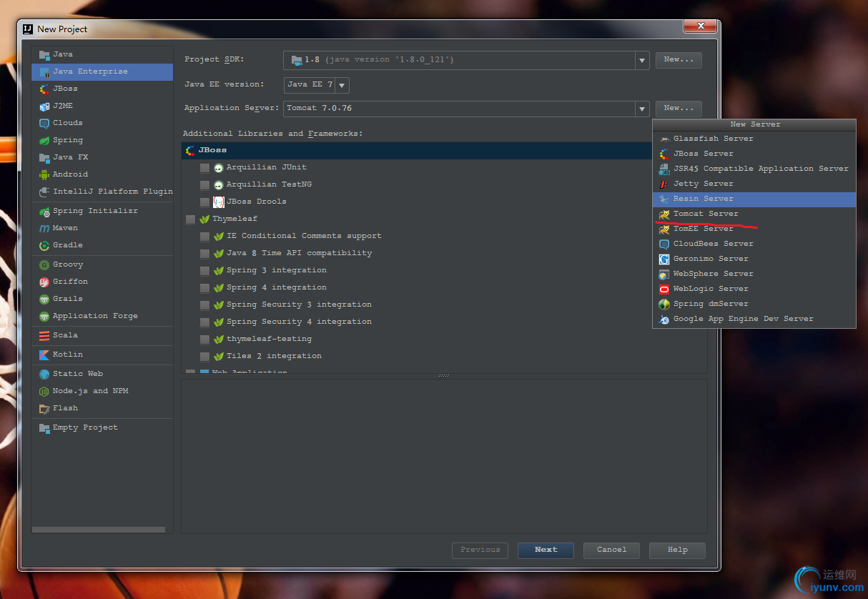The height and width of the screenshot is (599, 868).
Task: Pick the Groovy project icon
Action: (44, 264)
